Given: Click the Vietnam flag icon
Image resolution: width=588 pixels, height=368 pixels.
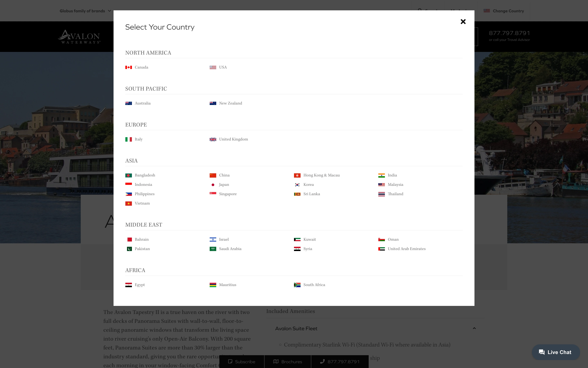Looking at the screenshot, I should pos(128,204).
